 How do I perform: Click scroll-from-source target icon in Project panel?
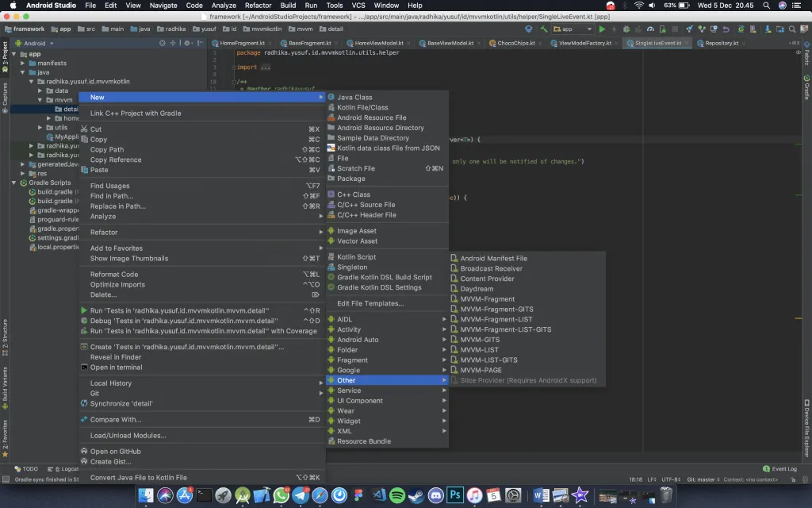coord(162,43)
